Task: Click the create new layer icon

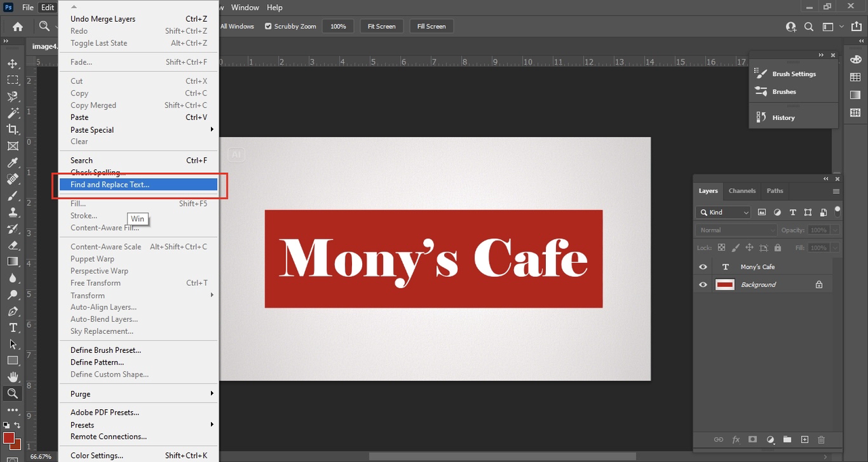Action: point(805,440)
